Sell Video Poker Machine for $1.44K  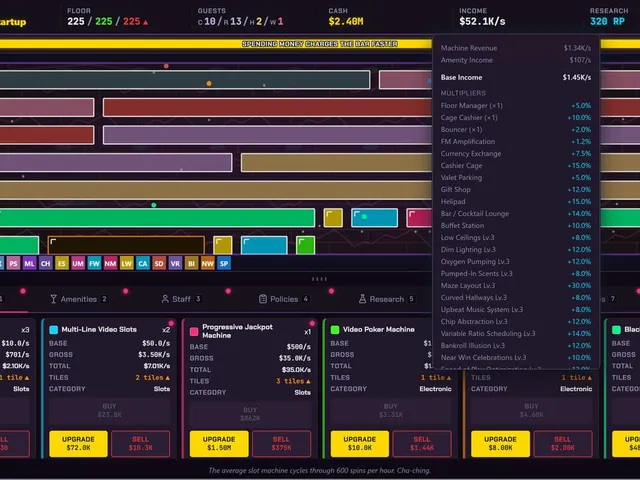pyautogui.click(x=422, y=443)
